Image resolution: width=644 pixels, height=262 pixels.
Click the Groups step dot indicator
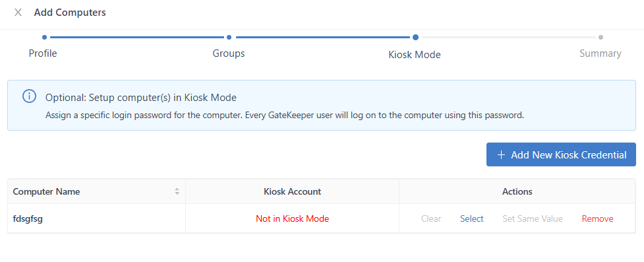[229, 37]
